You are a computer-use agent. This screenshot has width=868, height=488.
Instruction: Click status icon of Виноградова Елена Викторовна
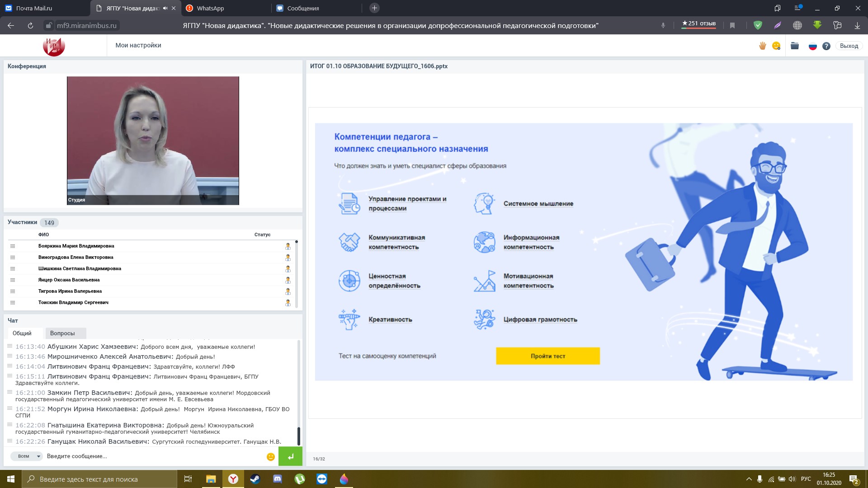pos(288,258)
